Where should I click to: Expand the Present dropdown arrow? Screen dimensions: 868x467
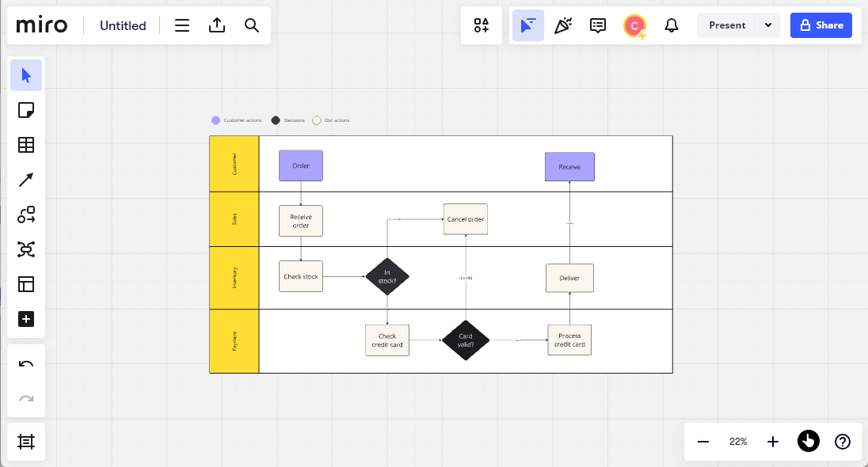point(768,25)
